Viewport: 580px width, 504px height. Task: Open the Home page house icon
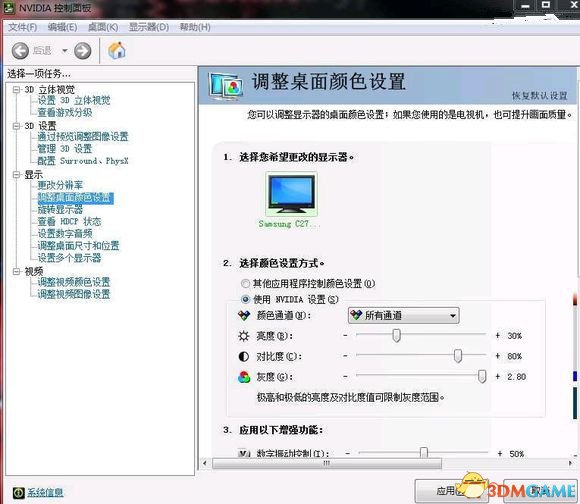[x=117, y=50]
